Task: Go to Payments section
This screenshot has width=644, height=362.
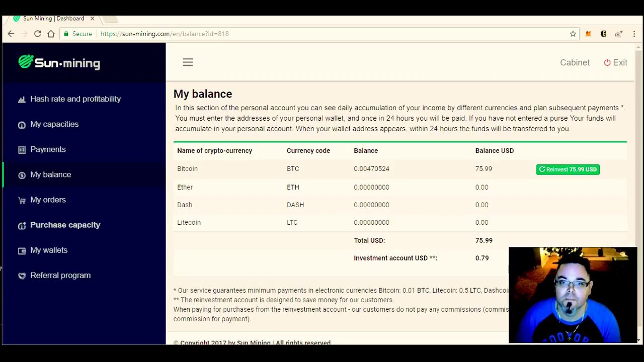Action: pos(48,149)
